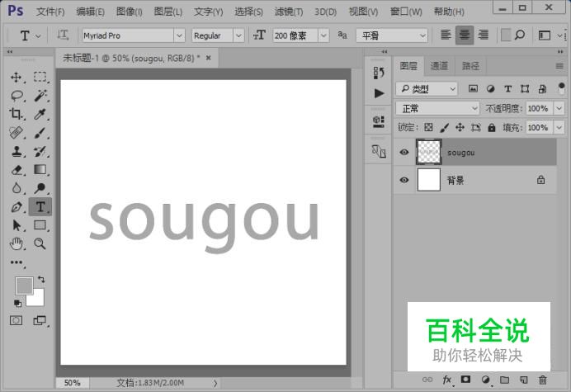Open the Edit Toolbar three-dots menu
Image resolution: width=571 pixels, height=392 pixels.
coord(17,262)
